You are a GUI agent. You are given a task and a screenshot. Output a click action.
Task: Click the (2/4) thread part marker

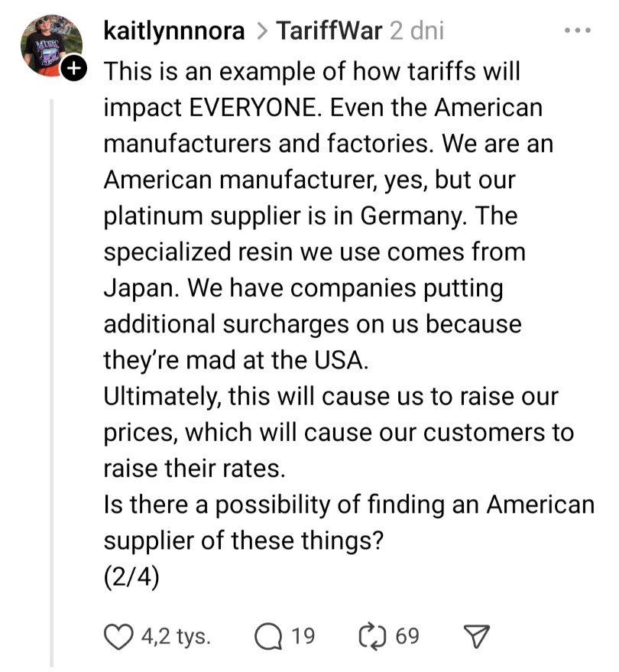click(x=131, y=577)
